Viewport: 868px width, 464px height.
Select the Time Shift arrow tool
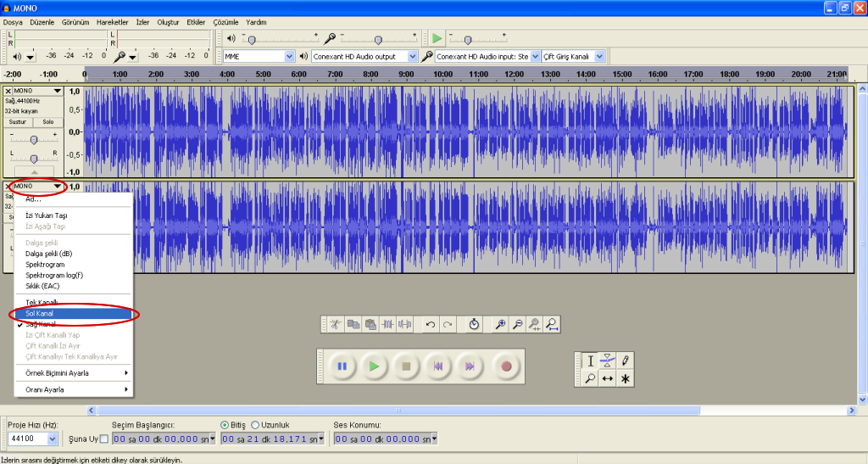[607, 378]
